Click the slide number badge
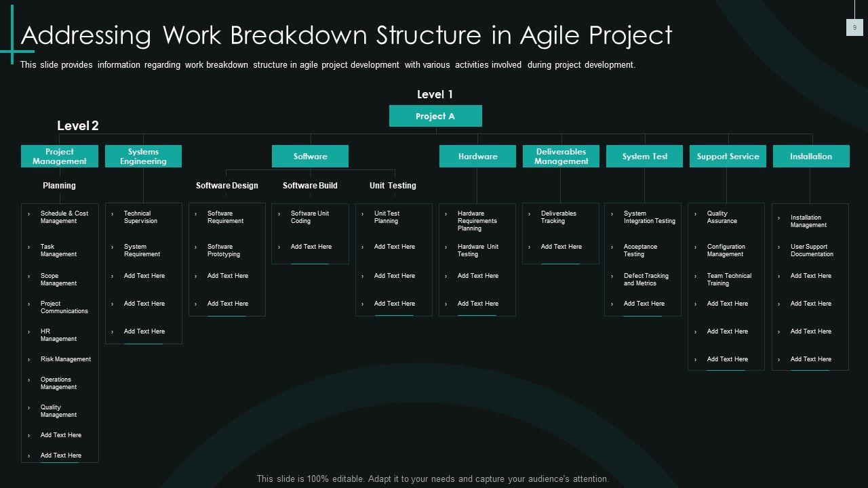The width and height of the screenshot is (868, 488). [x=854, y=27]
